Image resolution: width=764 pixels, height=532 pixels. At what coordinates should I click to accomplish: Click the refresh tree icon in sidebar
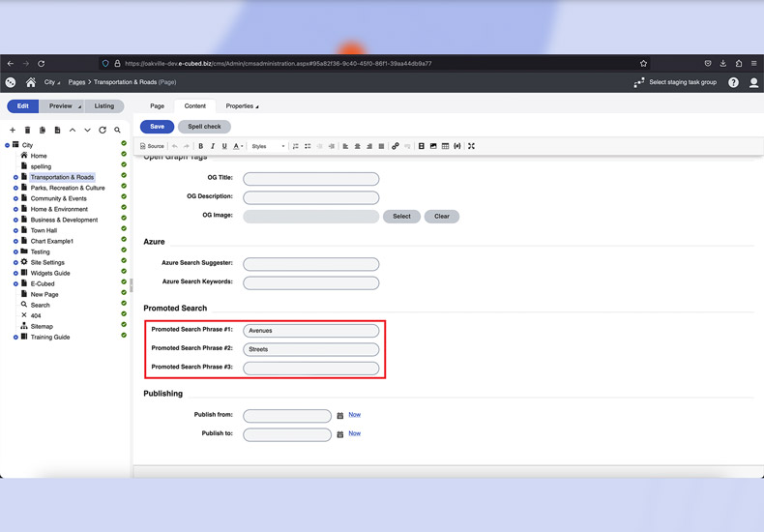pyautogui.click(x=103, y=130)
